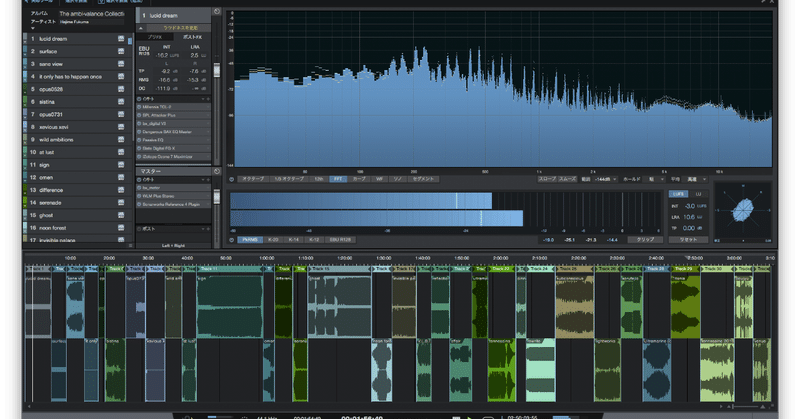800x419 pixels.
Task: Toggle the Millennia TCL-2 insert power
Action: 139,107
